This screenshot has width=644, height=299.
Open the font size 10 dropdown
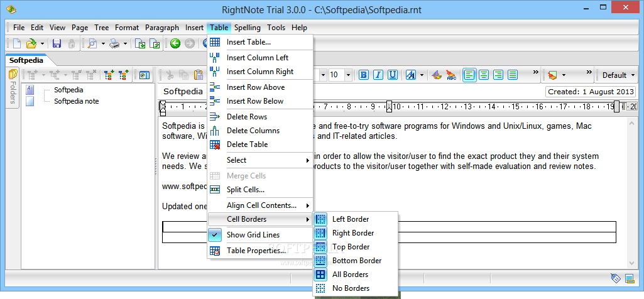pyautogui.click(x=348, y=75)
